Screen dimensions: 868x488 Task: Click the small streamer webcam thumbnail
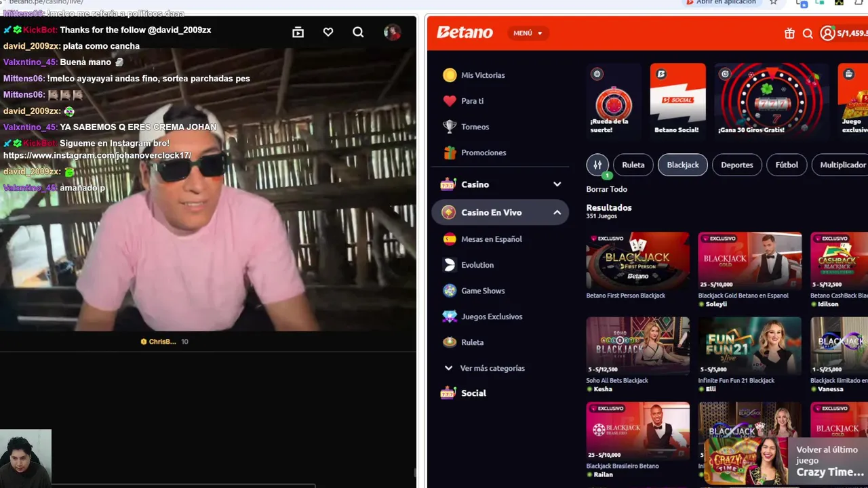coord(25,457)
